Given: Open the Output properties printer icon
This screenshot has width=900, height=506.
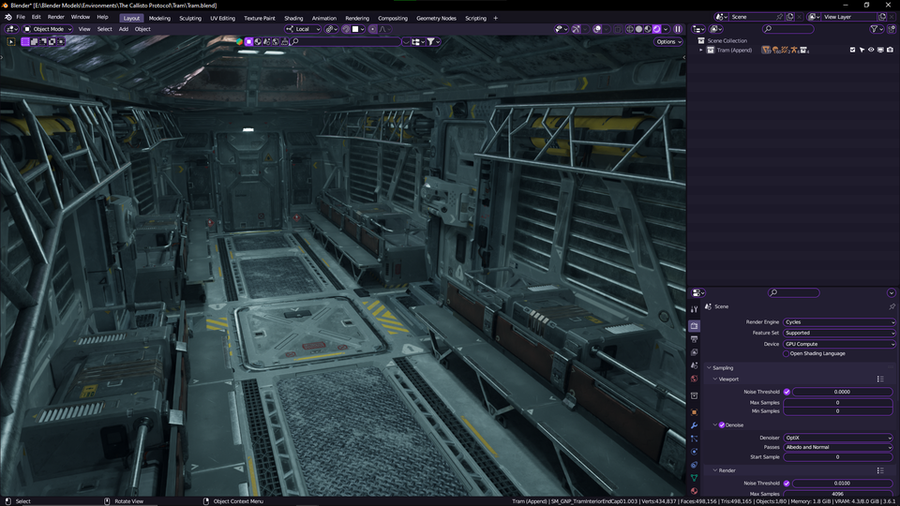Looking at the screenshot, I should (694, 340).
